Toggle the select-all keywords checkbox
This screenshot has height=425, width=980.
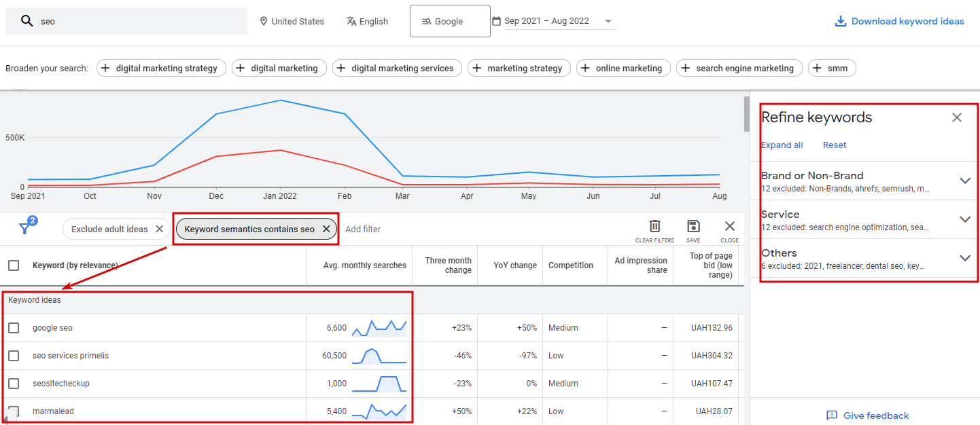tap(14, 265)
